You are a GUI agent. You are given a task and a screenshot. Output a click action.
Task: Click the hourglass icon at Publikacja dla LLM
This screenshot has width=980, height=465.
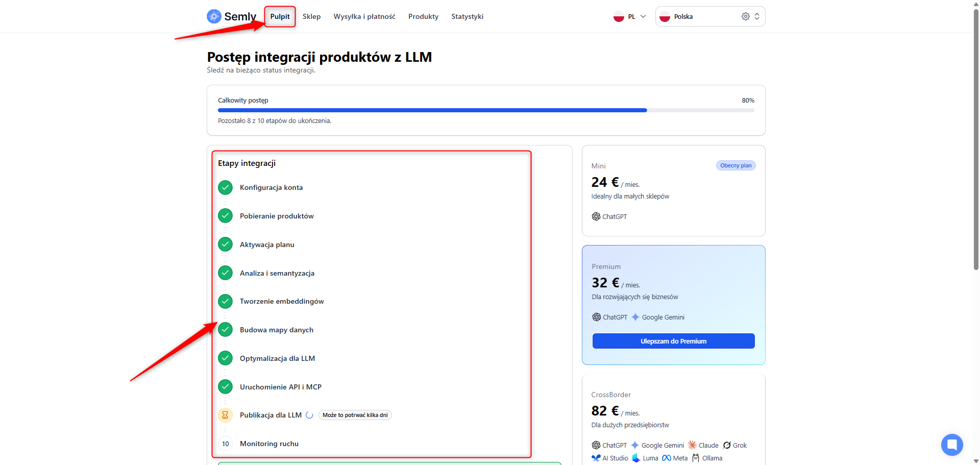tap(225, 415)
